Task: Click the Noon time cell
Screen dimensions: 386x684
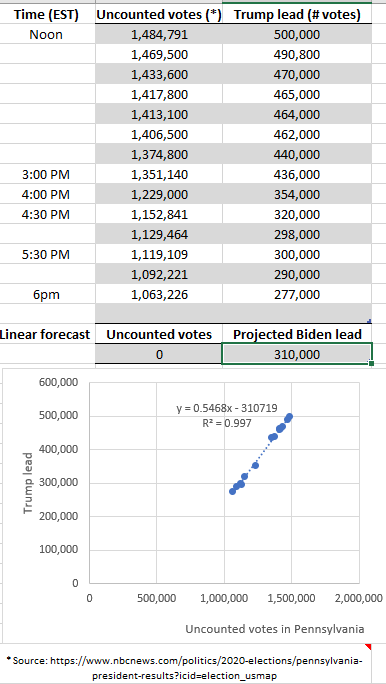Action: coord(47,35)
